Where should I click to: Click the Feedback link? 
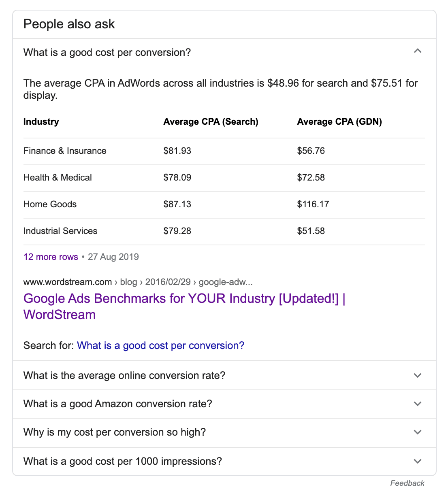(407, 483)
